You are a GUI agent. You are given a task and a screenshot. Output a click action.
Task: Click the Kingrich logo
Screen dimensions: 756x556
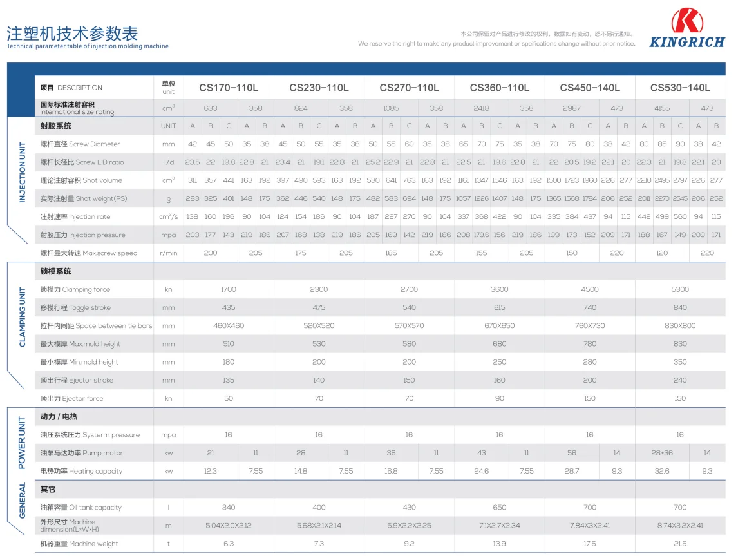(686, 29)
